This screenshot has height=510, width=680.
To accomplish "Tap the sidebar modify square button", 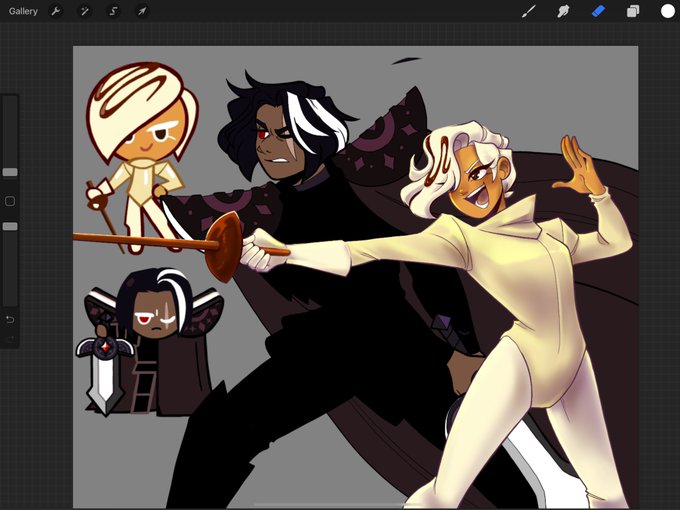I will tap(10, 201).
